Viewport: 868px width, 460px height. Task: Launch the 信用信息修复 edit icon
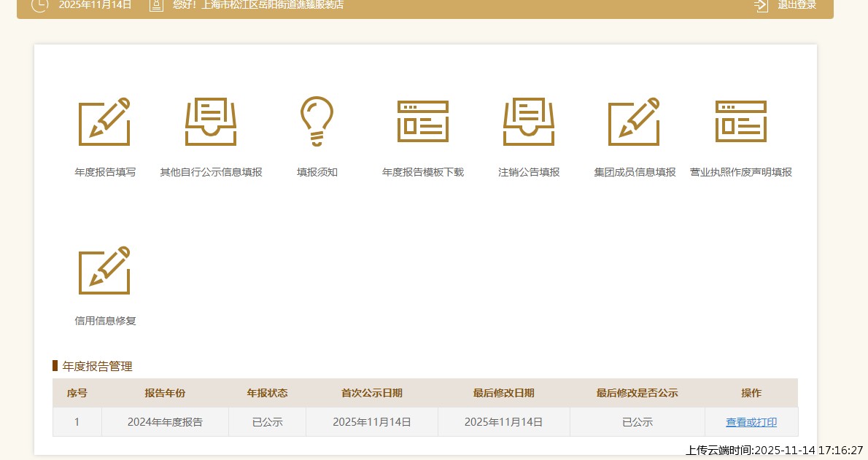pyautogui.click(x=104, y=270)
